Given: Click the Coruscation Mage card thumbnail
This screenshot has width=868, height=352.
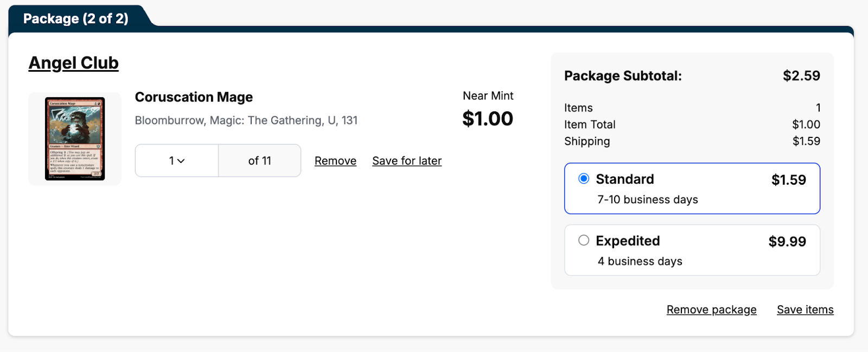Looking at the screenshot, I should (75, 139).
